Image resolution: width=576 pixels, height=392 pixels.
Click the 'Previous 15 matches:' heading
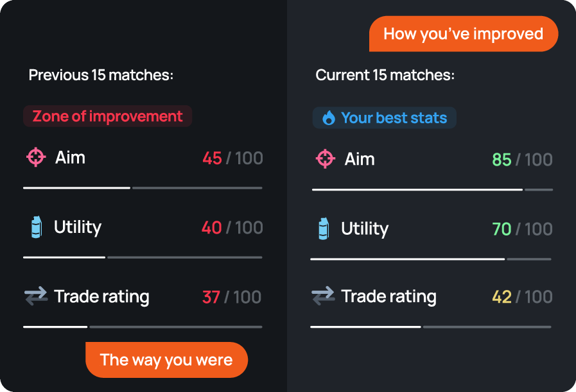(101, 75)
